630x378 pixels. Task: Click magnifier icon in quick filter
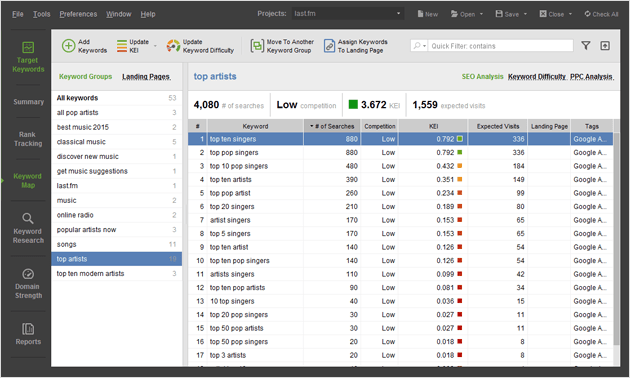pyautogui.click(x=417, y=46)
